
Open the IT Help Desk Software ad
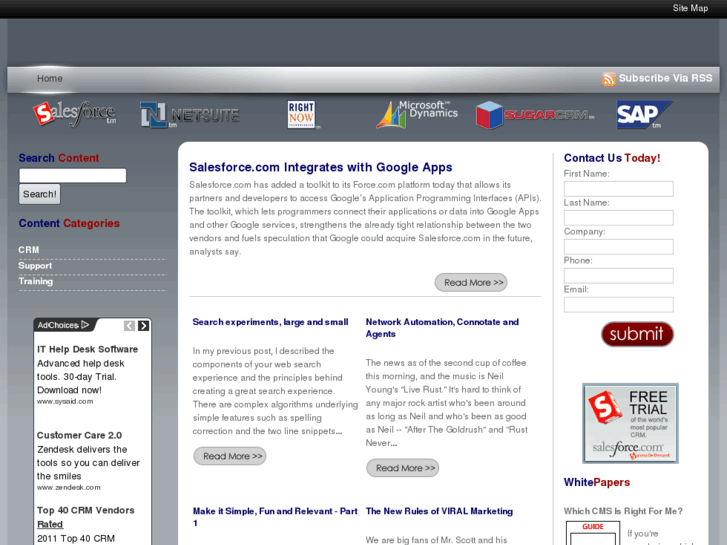point(87,349)
